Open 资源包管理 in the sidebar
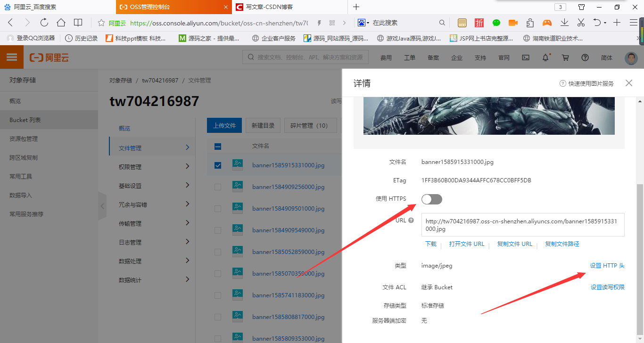This screenshot has width=644, height=343. tap(24, 139)
